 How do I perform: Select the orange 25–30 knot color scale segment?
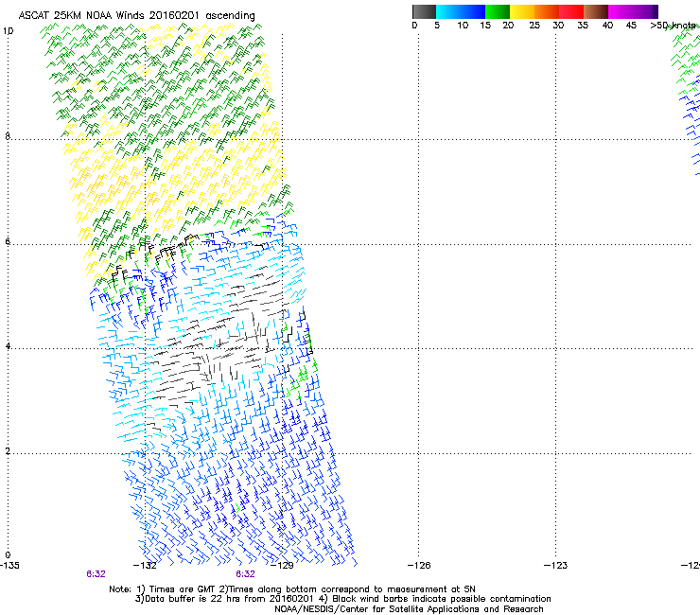pyautogui.click(x=547, y=11)
